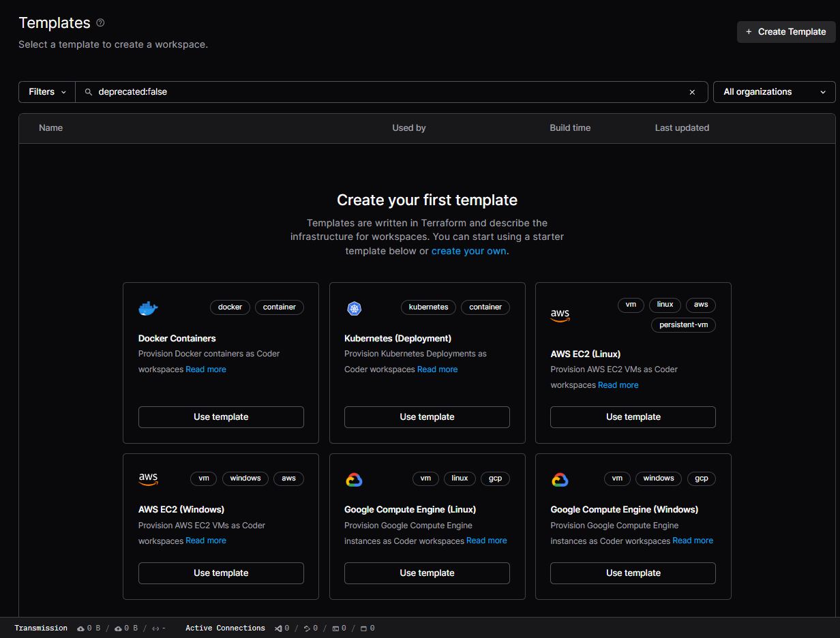Click 'container' tag on Kubernetes card
Screen dimensions: 840x638
(x=485, y=307)
